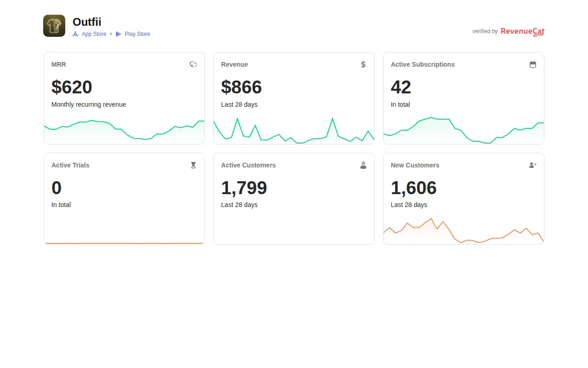
Task: Click "In total" under 0
Action: point(61,205)
